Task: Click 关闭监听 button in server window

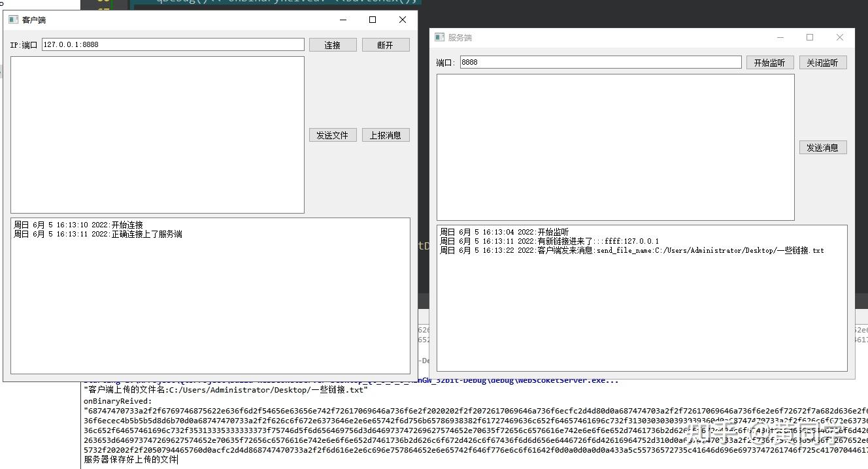Action: 823,63
